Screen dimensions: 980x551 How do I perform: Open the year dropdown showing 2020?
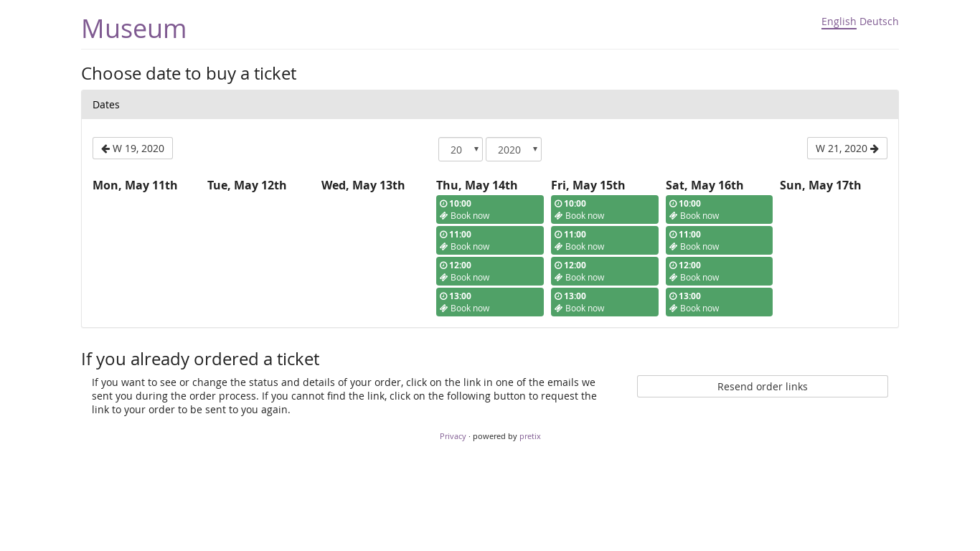pos(514,149)
